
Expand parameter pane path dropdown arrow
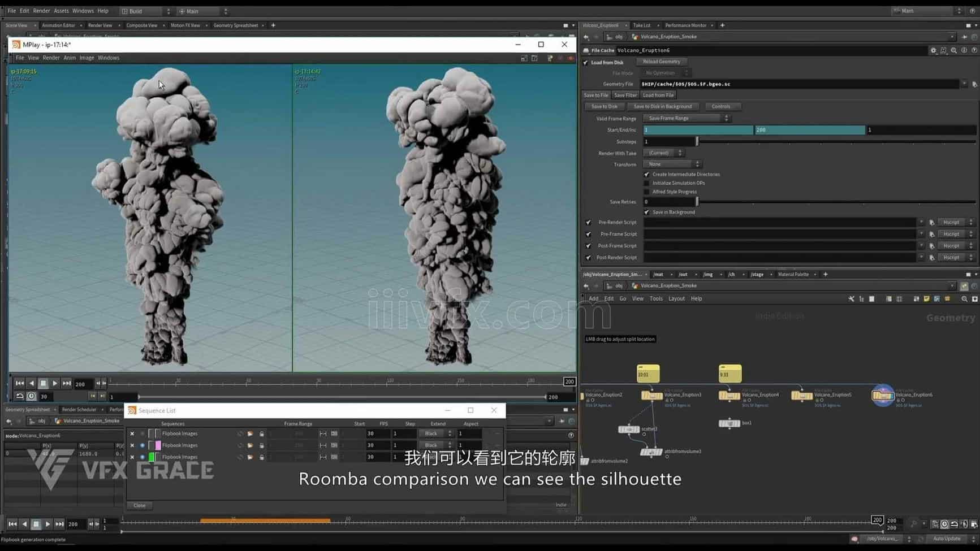click(x=952, y=37)
